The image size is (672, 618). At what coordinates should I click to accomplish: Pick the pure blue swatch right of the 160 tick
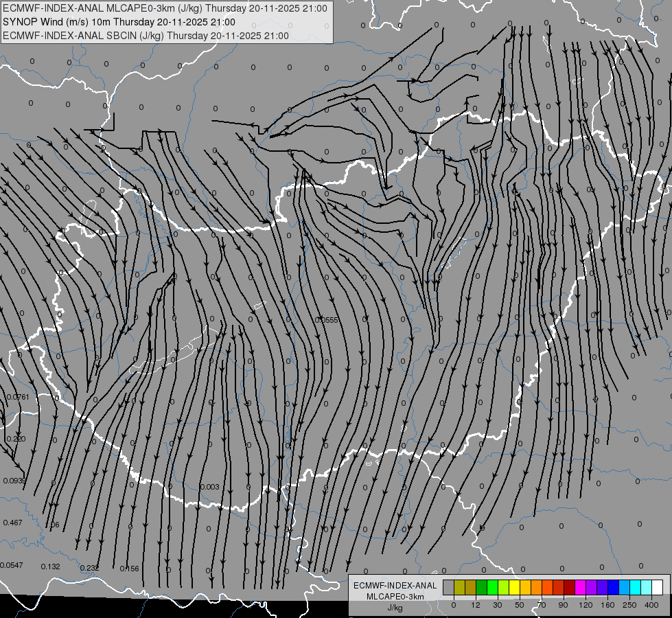click(614, 587)
